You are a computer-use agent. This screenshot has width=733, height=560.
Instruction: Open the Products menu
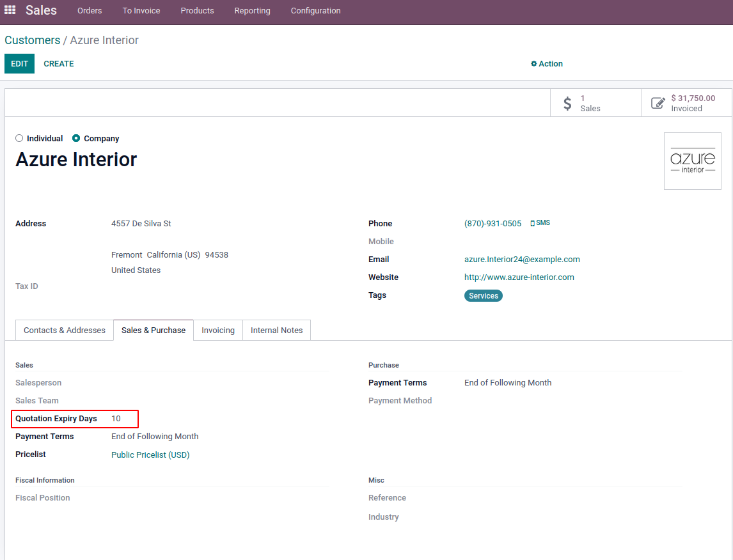(x=197, y=10)
